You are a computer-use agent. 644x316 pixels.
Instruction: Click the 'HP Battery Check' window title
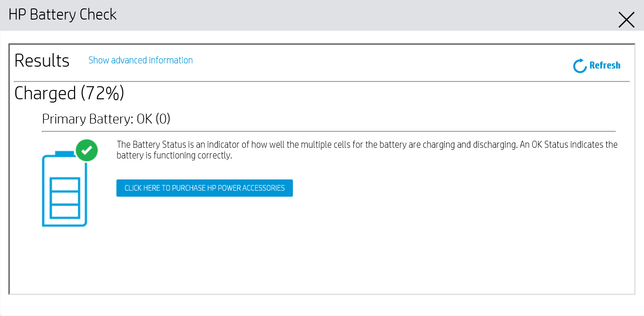tap(62, 14)
